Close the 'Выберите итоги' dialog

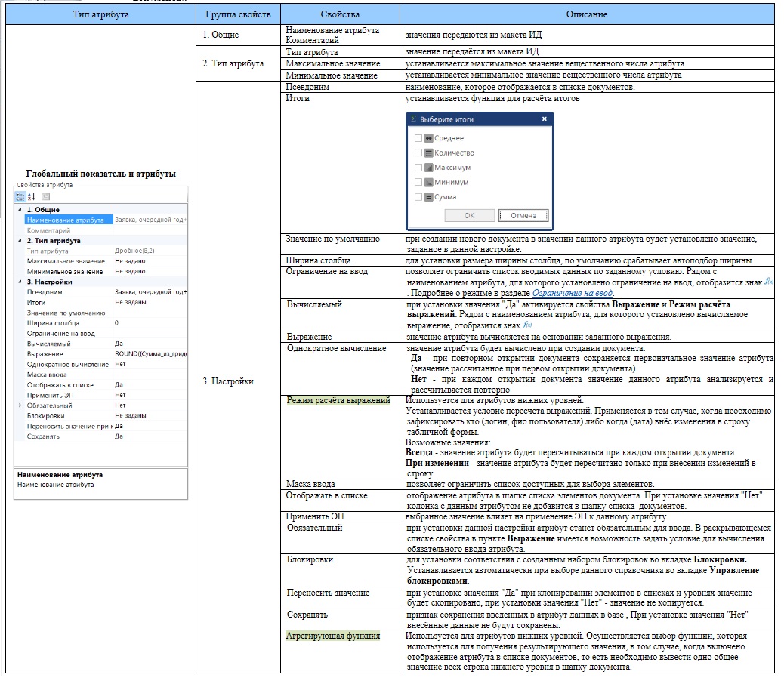[544, 119]
